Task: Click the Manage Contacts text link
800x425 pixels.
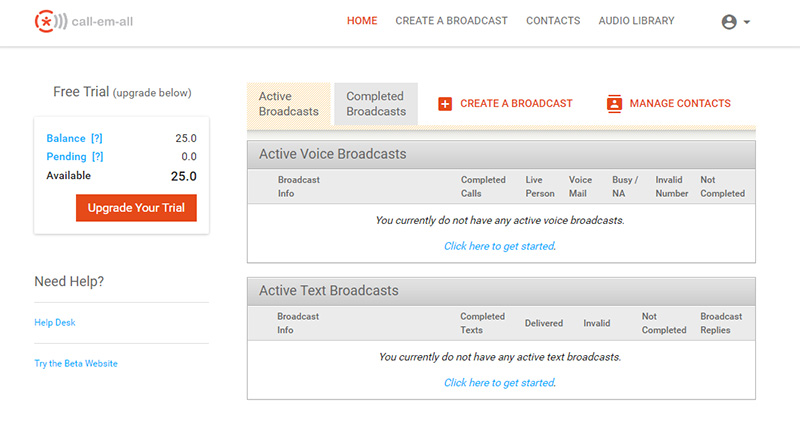Action: coord(680,104)
